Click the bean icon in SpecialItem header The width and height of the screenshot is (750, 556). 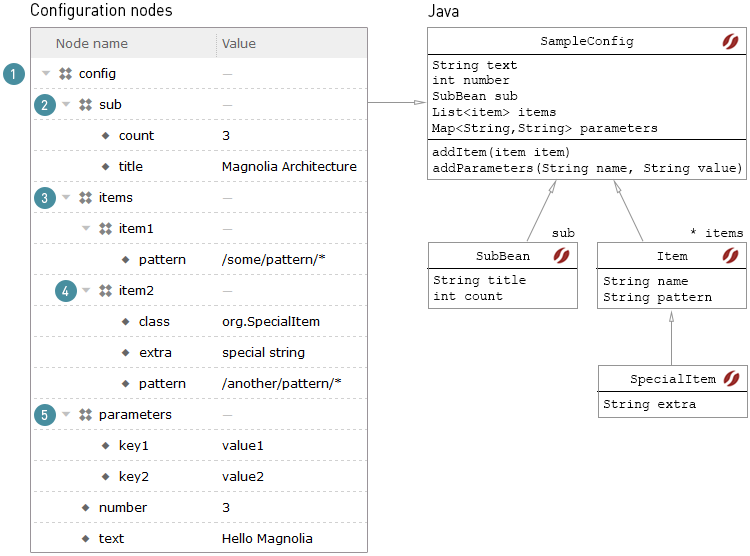(x=731, y=379)
